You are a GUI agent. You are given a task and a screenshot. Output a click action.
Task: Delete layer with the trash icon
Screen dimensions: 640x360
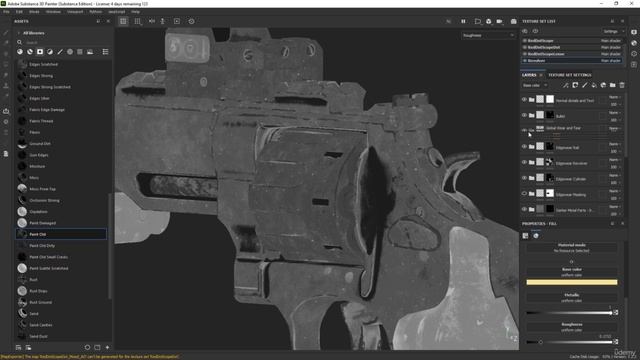pyautogui.click(x=622, y=85)
